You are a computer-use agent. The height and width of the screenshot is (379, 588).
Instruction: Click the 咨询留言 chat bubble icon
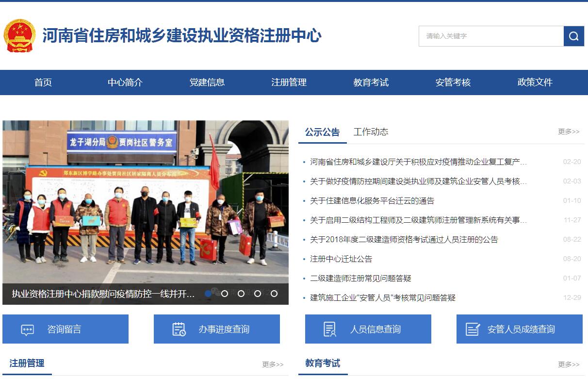[x=28, y=330]
